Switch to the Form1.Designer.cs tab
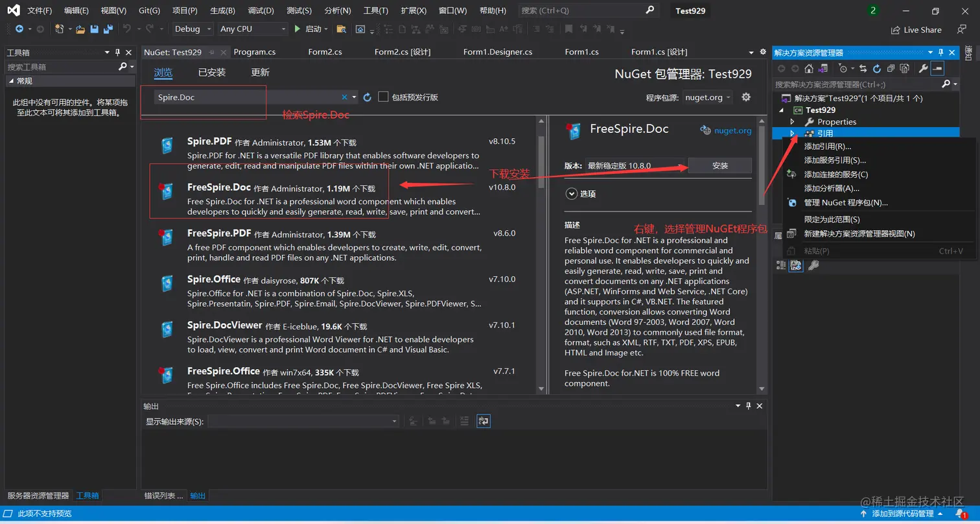This screenshot has height=524, width=980. 498,52
